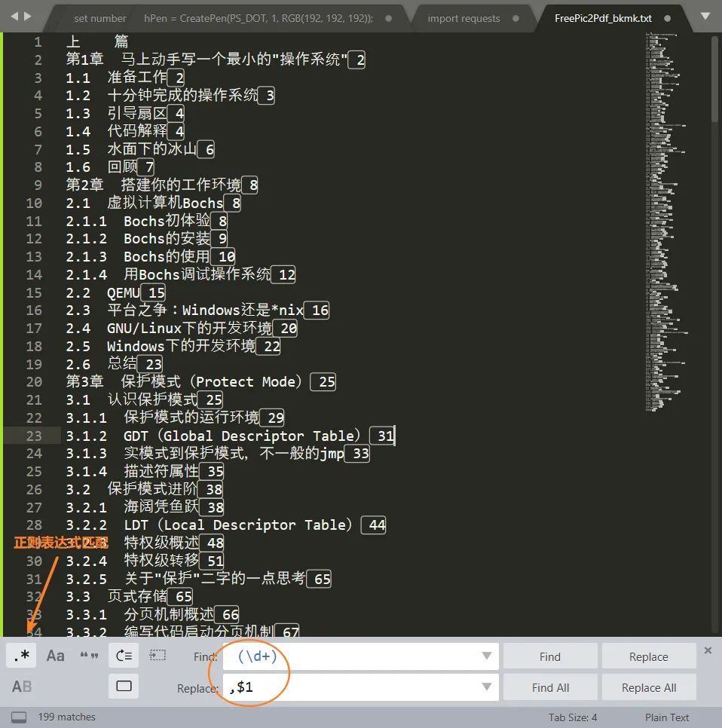Click line number 23 in gutter
Viewport: 722px width, 728px height.
click(x=34, y=436)
